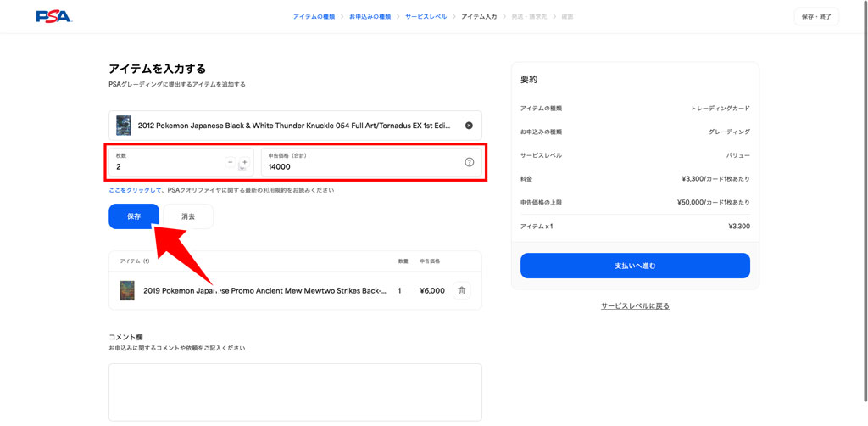Click the 保存・終了 button

click(816, 17)
